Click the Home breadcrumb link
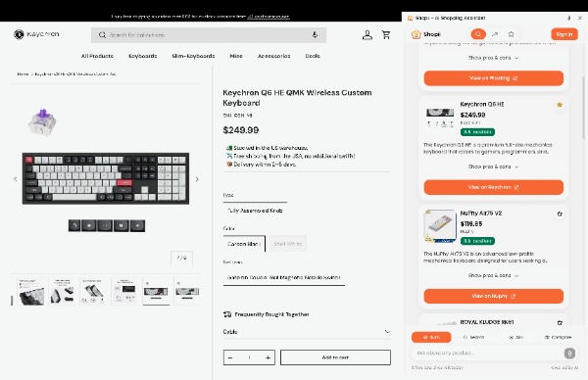The height and width of the screenshot is (380, 588). pyautogui.click(x=23, y=73)
